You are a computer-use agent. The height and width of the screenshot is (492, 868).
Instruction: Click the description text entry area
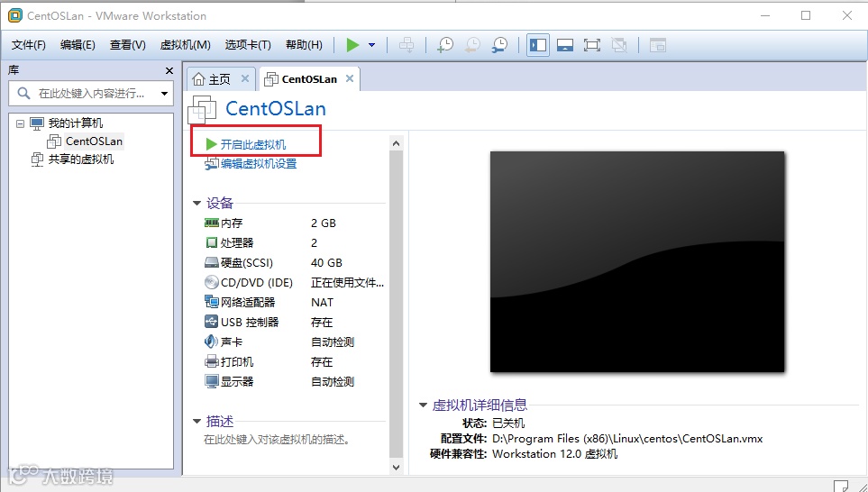tap(277, 440)
